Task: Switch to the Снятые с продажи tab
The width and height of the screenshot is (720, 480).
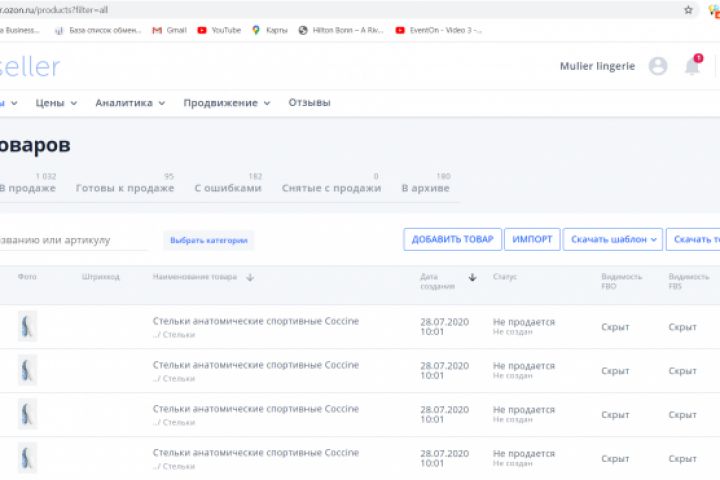Action: [331, 183]
